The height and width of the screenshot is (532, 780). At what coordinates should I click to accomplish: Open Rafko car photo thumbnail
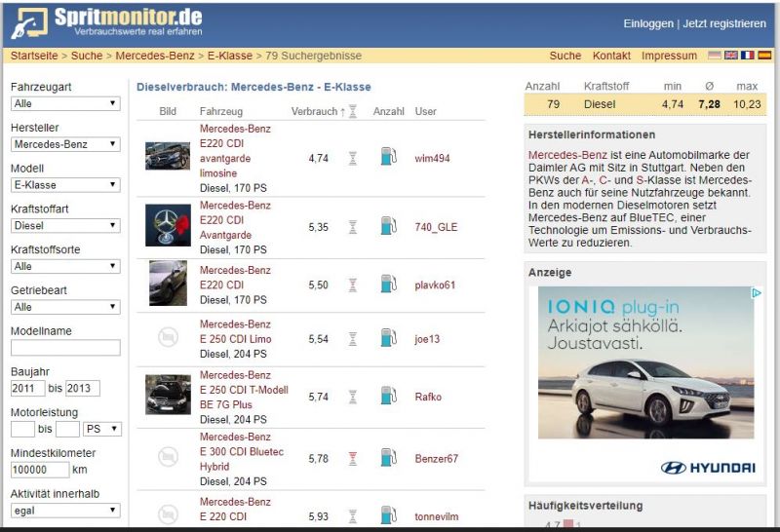tap(168, 395)
